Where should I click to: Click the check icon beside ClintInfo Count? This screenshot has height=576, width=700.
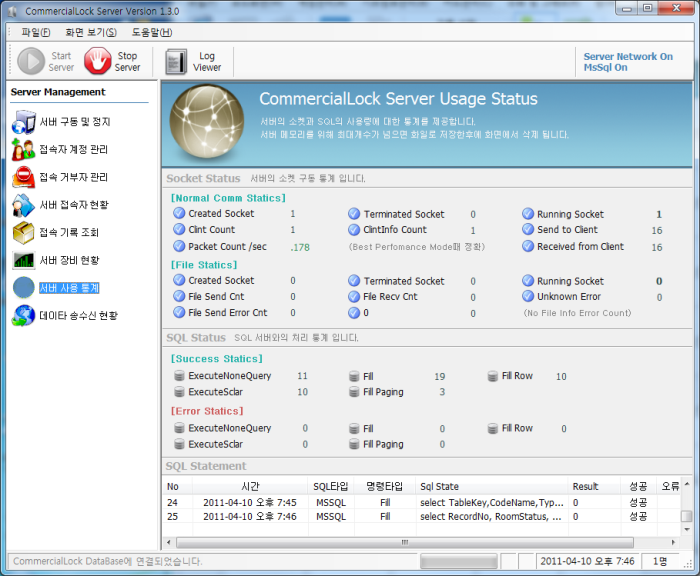354,230
